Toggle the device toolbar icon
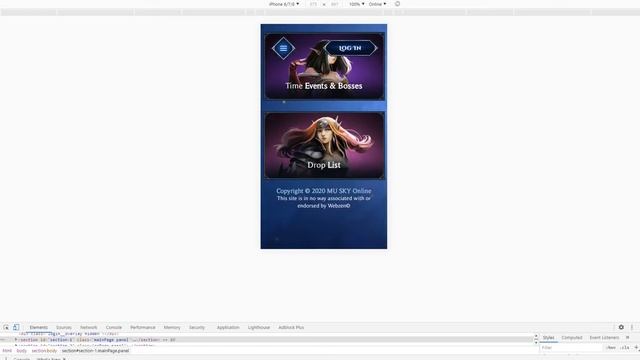 [16, 327]
